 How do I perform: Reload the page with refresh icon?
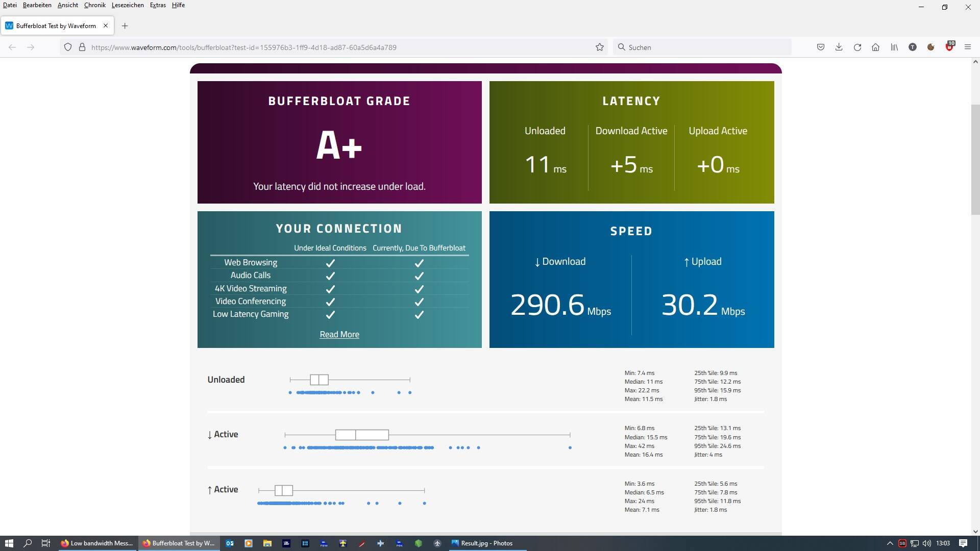(857, 47)
